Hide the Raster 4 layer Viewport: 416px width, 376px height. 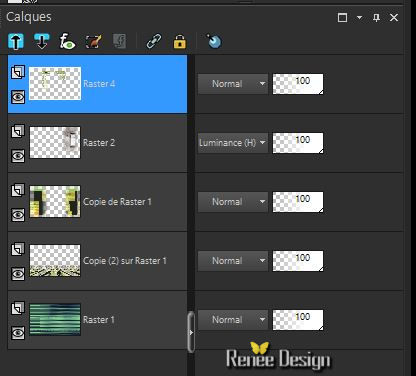[x=18, y=97]
